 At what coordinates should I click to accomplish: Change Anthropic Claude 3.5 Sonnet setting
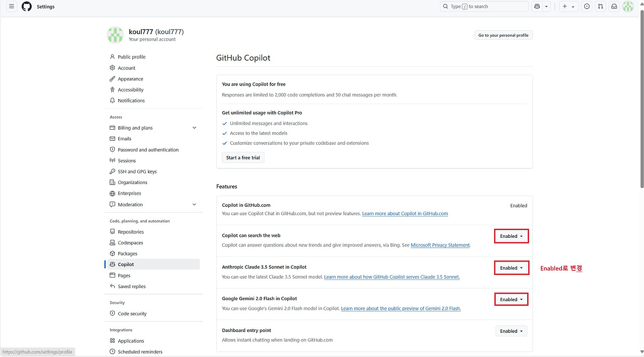point(511,267)
